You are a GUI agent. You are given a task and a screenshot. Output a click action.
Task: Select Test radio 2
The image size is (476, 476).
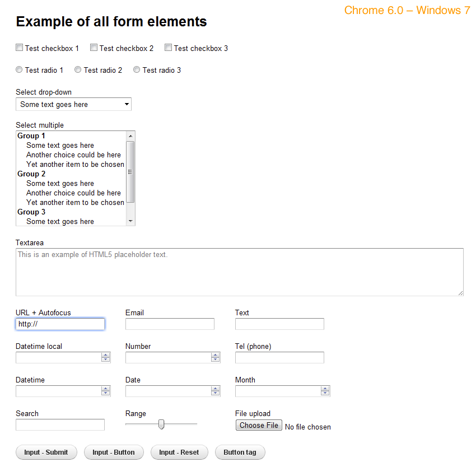click(x=78, y=70)
